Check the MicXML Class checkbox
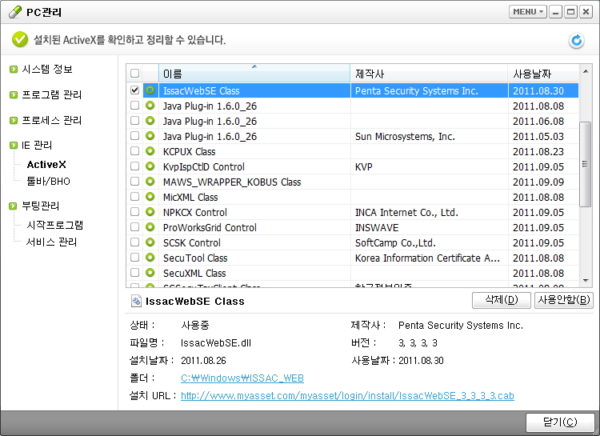Screen dimensions: 600x436 point(134,197)
